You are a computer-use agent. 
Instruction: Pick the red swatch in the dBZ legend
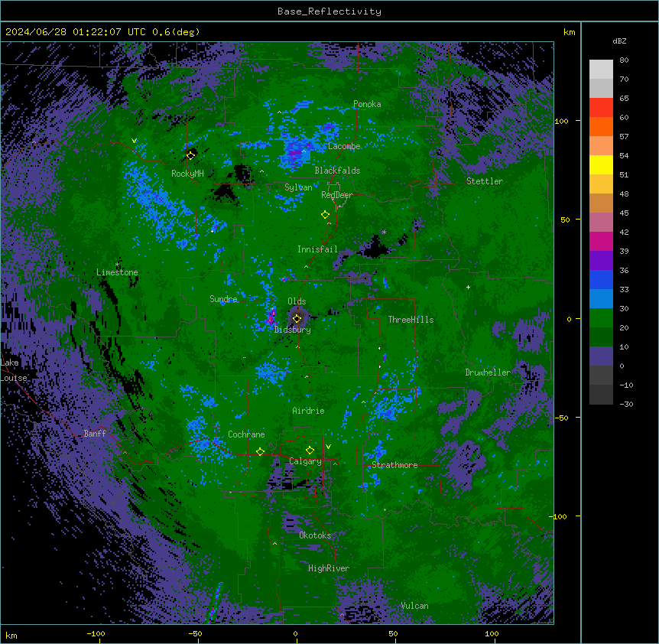point(601,108)
